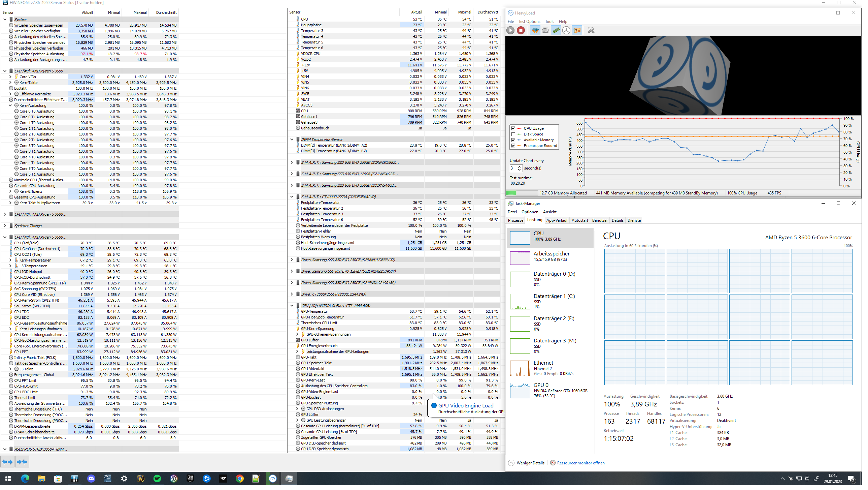Expand the GPU-Schienen-Spannungen entry

(297, 334)
